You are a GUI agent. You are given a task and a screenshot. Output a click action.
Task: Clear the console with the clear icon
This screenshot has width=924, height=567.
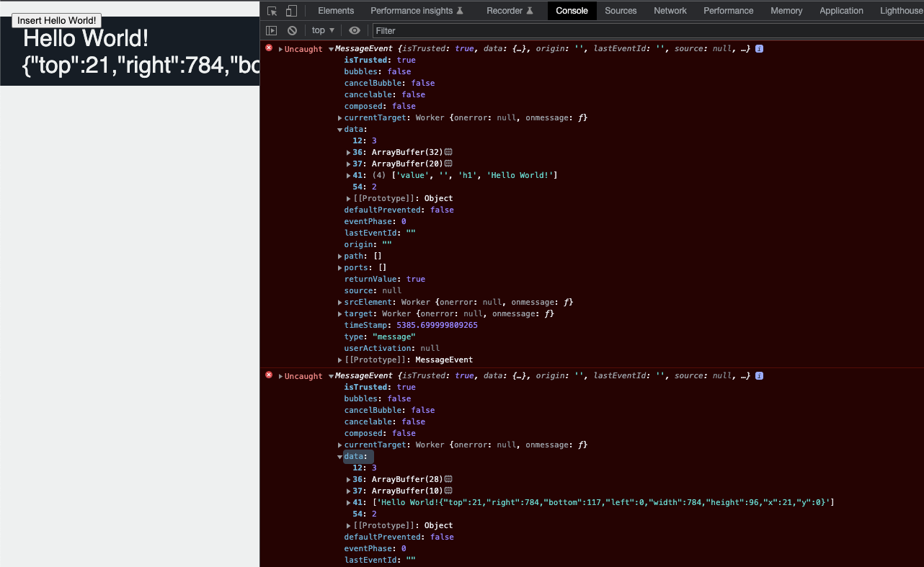click(x=292, y=30)
